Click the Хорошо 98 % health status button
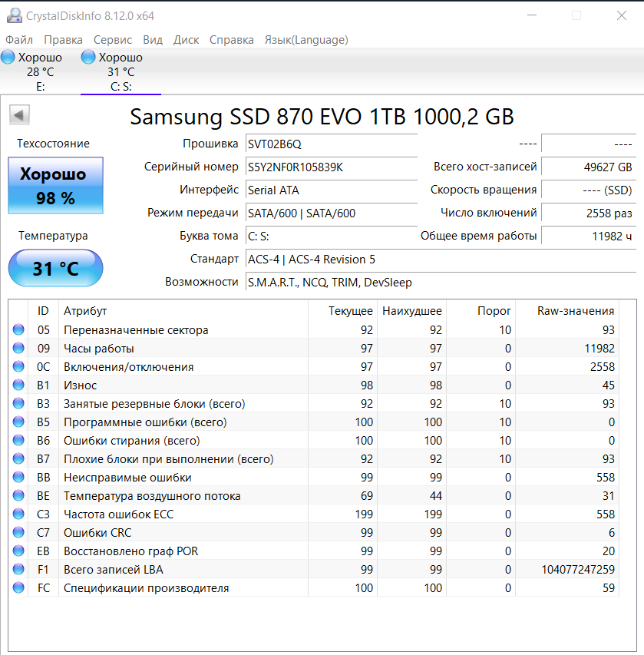The height and width of the screenshot is (655, 644). [x=55, y=186]
